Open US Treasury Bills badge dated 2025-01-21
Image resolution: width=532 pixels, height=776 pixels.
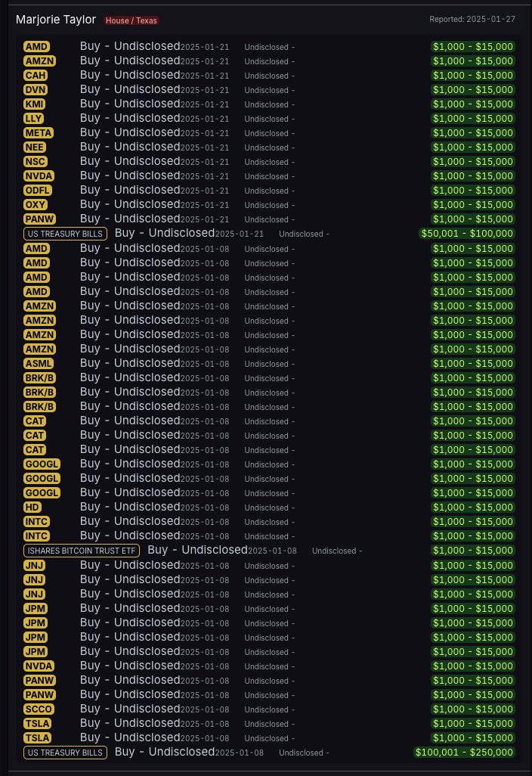click(x=65, y=234)
